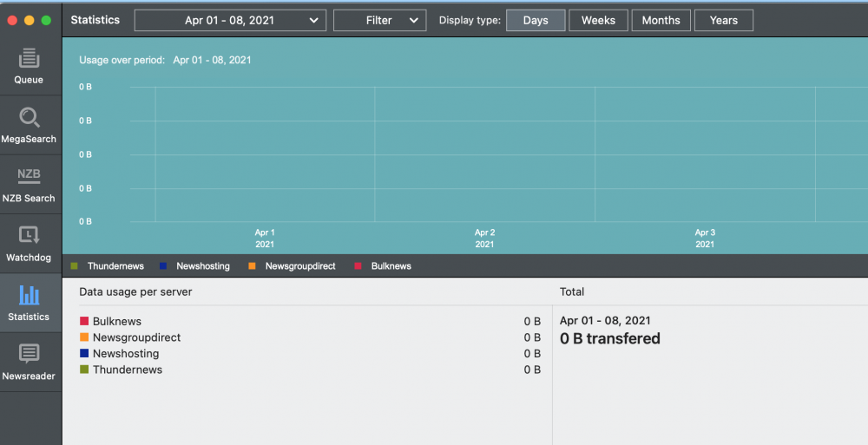
Task: Switch display type to Months
Action: point(661,20)
